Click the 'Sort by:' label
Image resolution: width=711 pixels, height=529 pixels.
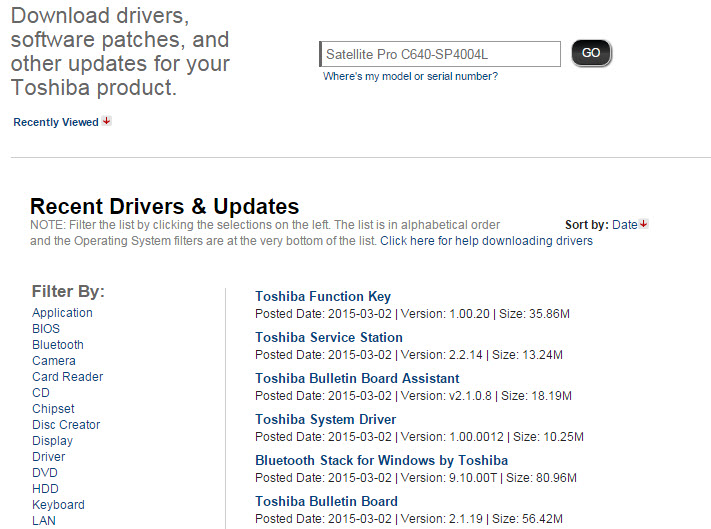(587, 224)
